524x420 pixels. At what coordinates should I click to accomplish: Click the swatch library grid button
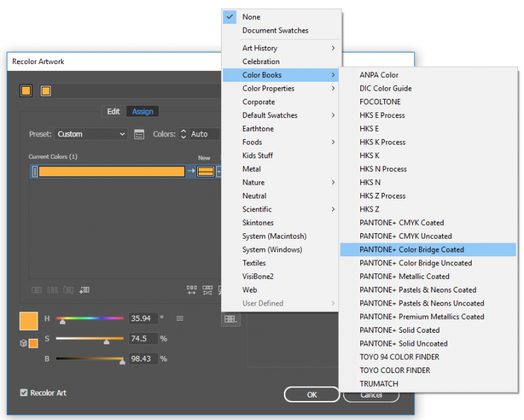pyautogui.click(x=231, y=319)
